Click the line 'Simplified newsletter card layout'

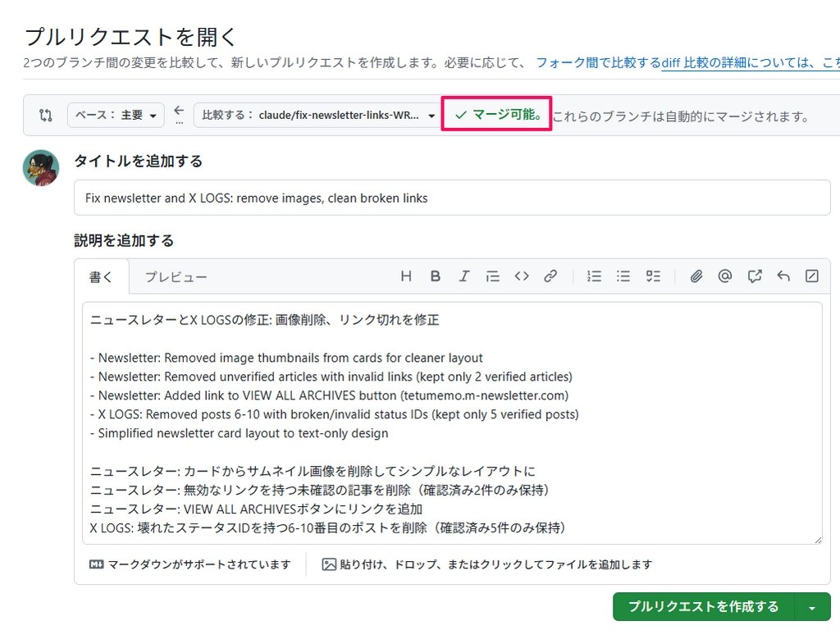(239, 433)
